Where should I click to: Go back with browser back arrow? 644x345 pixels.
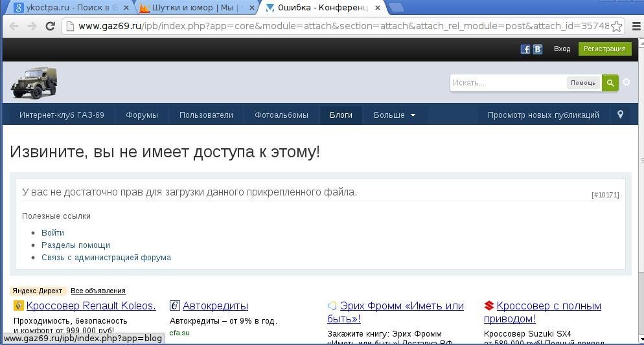[14, 26]
